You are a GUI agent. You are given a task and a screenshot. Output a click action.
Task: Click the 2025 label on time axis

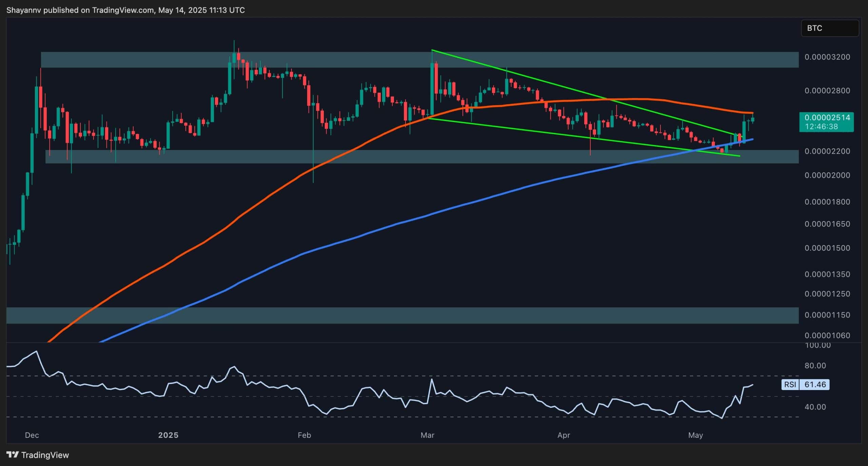[168, 435]
